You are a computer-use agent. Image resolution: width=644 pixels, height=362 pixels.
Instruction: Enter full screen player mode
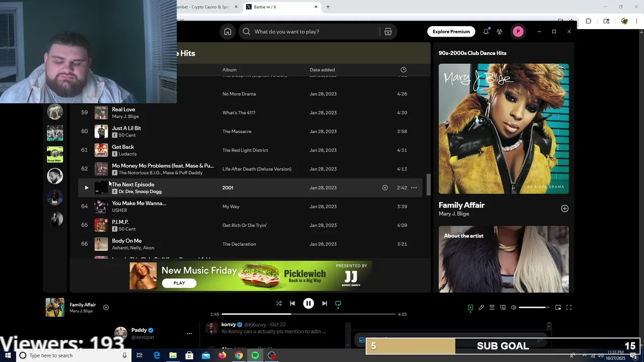(x=569, y=307)
